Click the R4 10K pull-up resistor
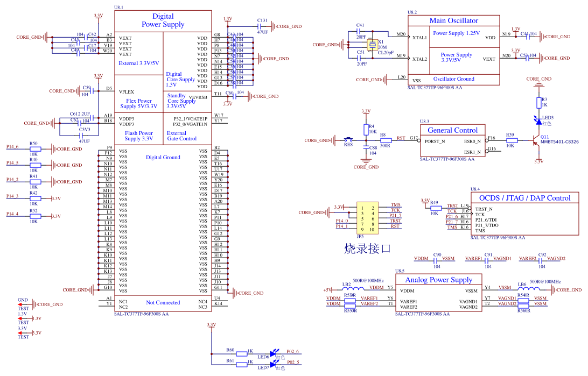Screen dimensions: 588x376 point(366,130)
